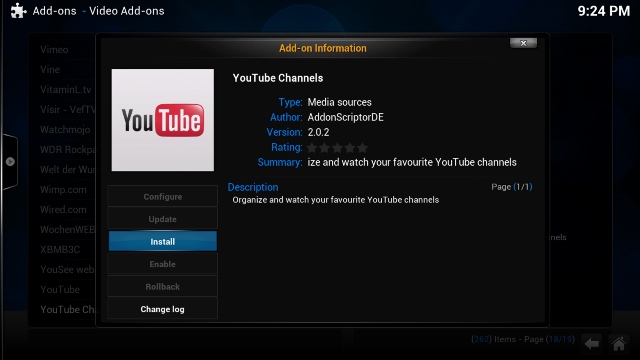The width and height of the screenshot is (640, 360).
Task: Click the Update button
Action: point(162,219)
